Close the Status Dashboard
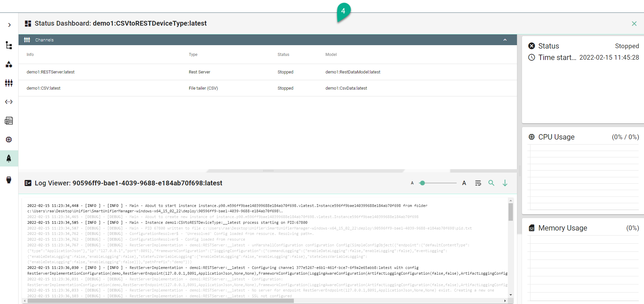Screen dimensions: 644x304 pos(634,24)
